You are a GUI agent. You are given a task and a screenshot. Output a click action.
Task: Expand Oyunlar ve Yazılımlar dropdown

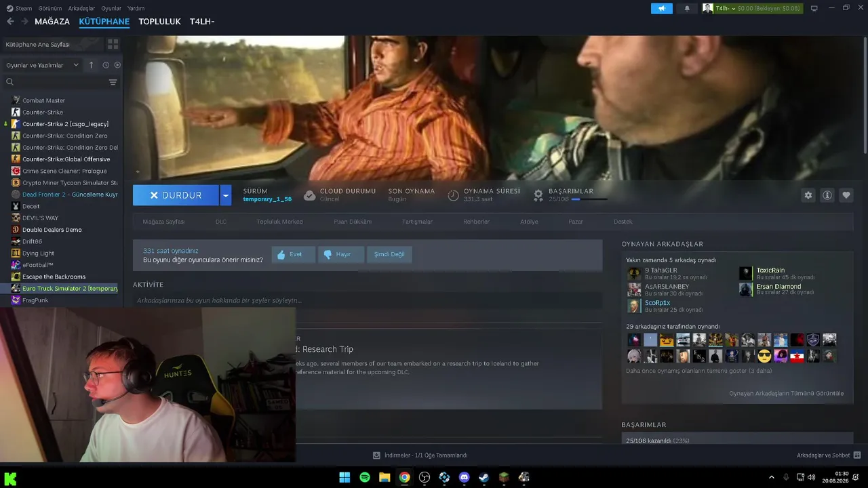tap(41, 65)
